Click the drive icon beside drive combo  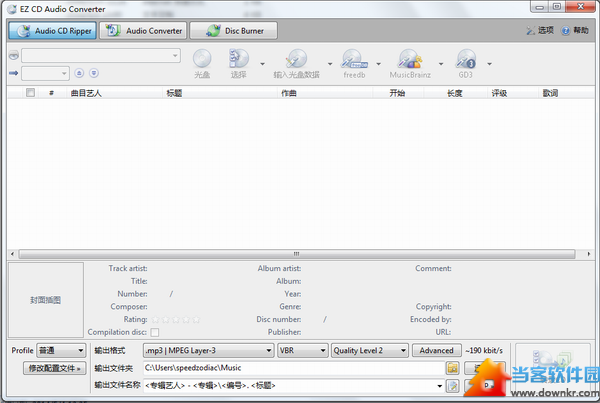tap(14, 55)
